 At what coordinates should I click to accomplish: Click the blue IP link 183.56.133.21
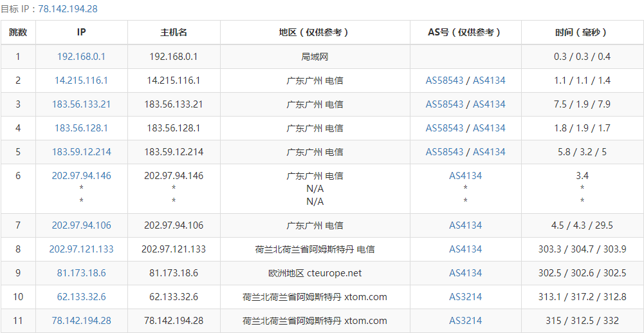pos(81,104)
